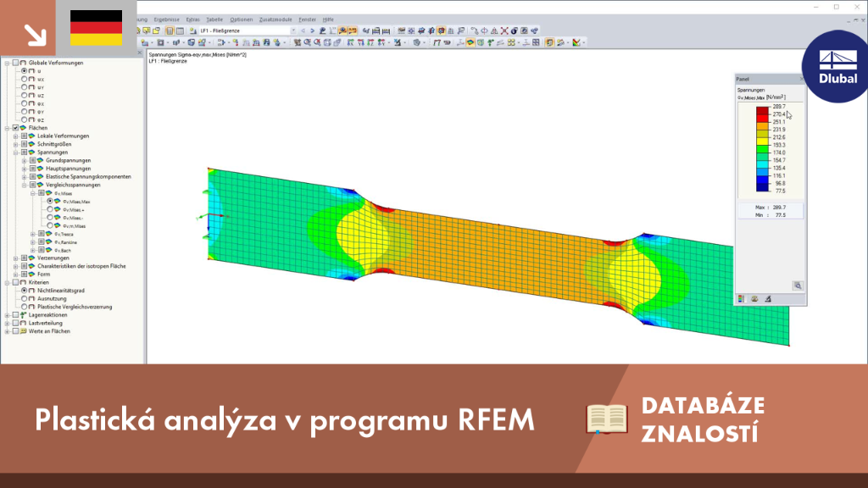
Task: Click the zoom magnifier icon in Panel
Action: [x=798, y=286]
